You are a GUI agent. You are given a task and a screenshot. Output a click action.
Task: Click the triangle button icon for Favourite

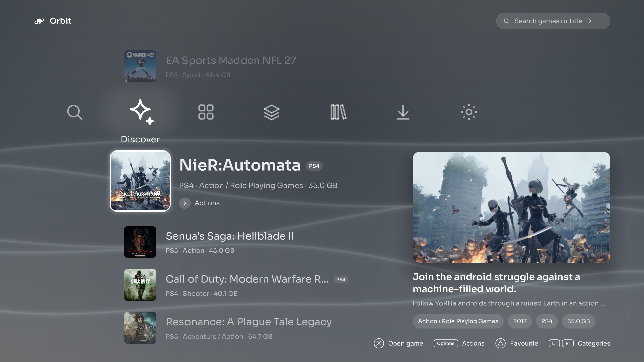(500, 343)
